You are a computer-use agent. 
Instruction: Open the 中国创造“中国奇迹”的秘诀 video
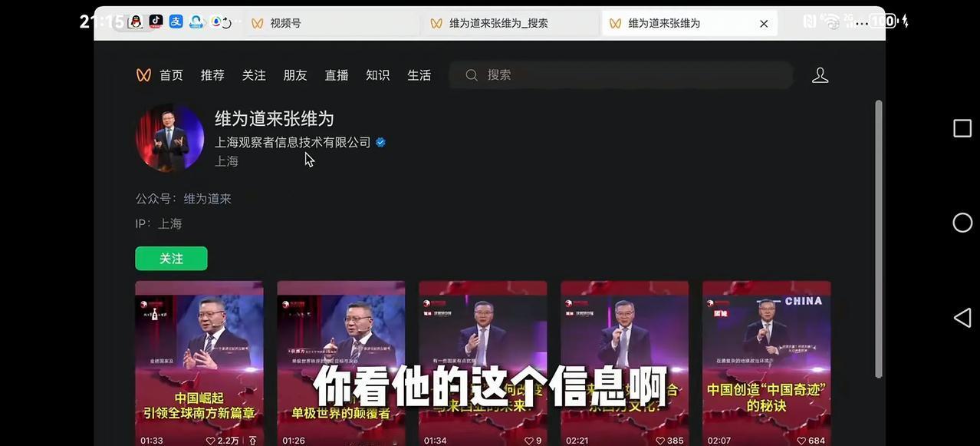(767, 363)
